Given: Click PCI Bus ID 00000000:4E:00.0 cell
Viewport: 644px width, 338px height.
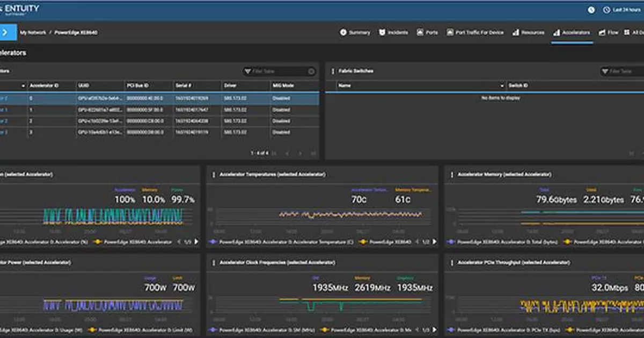Looking at the screenshot, I should pyautogui.click(x=149, y=98).
